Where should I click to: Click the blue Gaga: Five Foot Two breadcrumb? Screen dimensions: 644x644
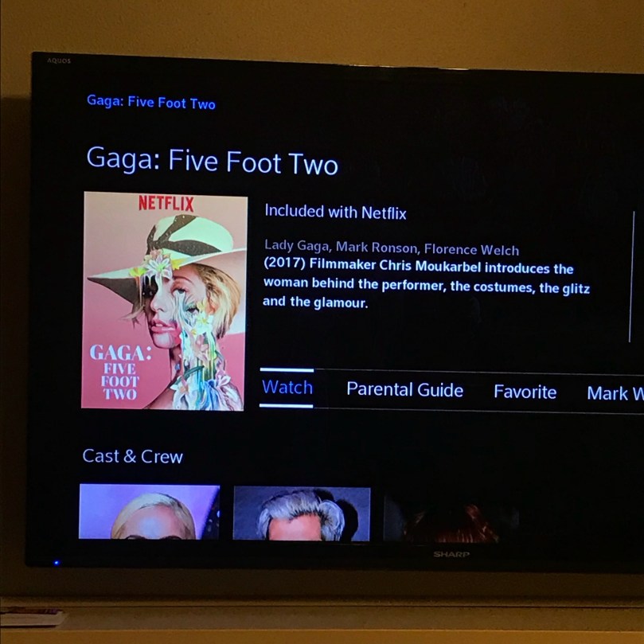151,102
